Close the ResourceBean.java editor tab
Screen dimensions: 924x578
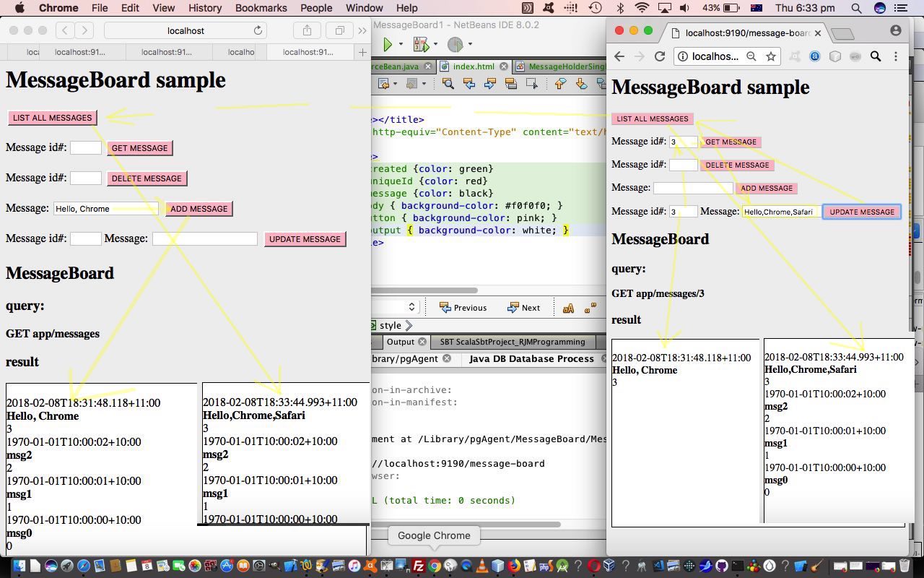(x=428, y=66)
